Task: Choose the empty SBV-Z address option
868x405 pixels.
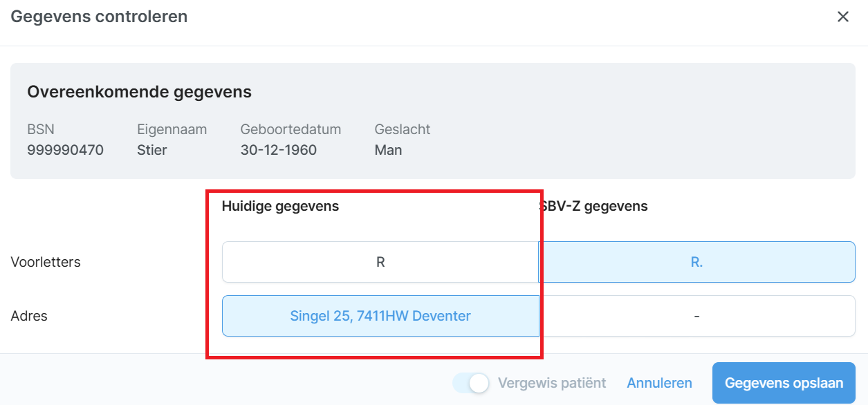Action: 696,316
